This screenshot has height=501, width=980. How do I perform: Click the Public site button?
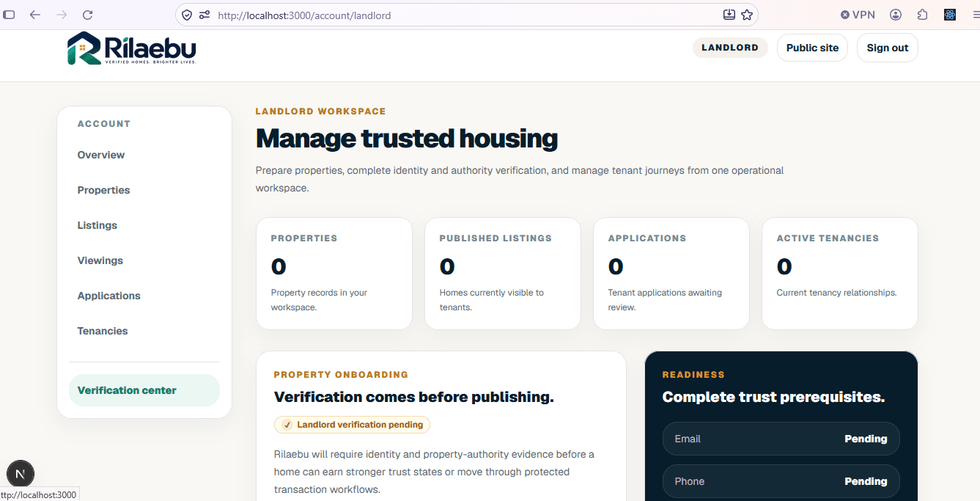(812, 48)
